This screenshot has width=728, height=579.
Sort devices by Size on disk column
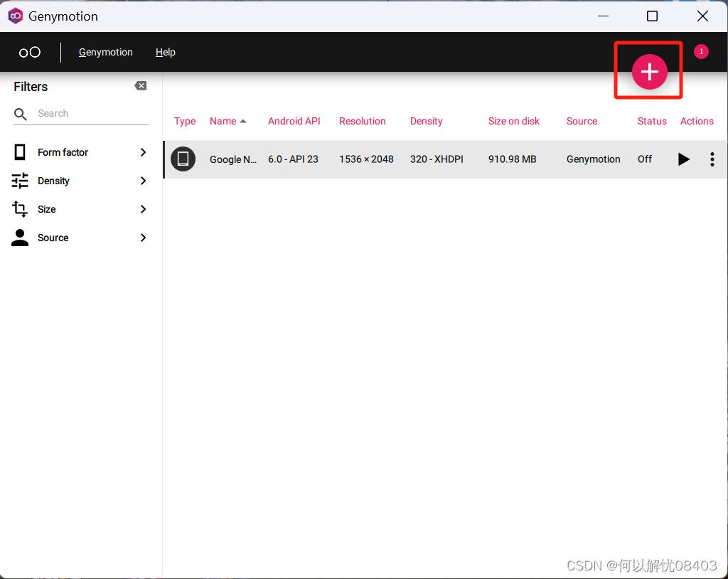tap(513, 121)
